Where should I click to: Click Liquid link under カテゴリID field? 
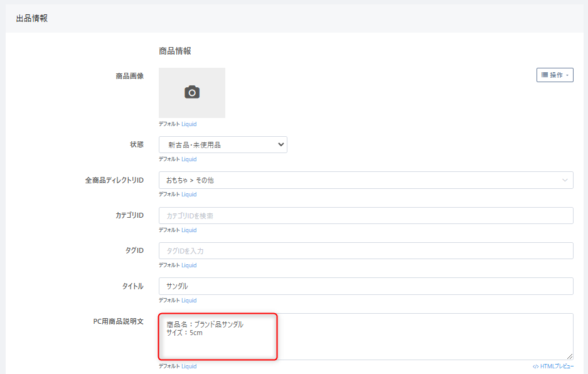pos(189,230)
